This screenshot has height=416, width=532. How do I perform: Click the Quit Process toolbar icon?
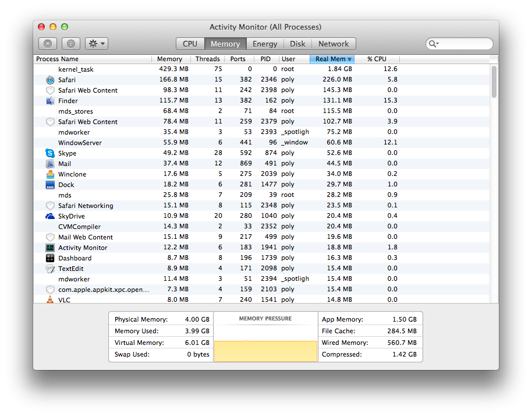point(48,44)
